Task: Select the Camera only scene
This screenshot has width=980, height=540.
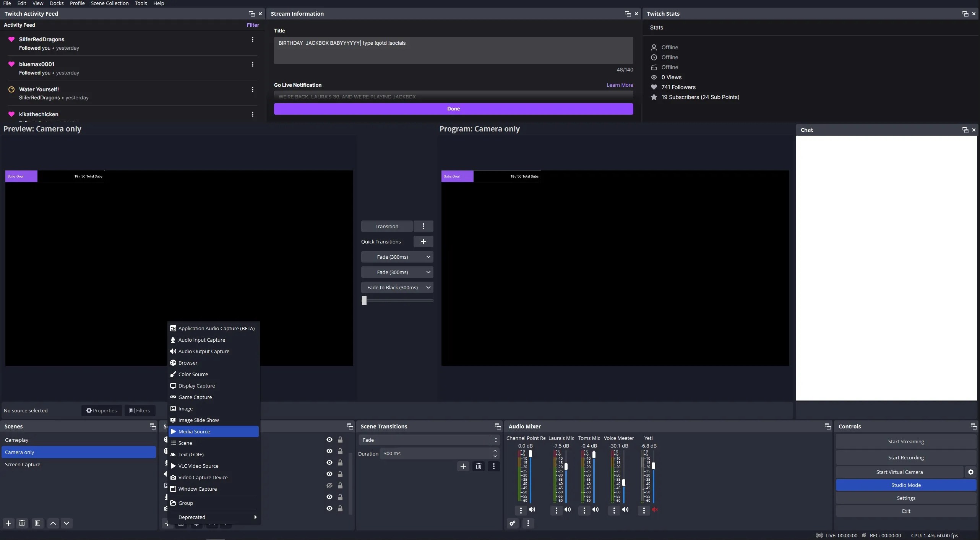Action: [x=78, y=452]
